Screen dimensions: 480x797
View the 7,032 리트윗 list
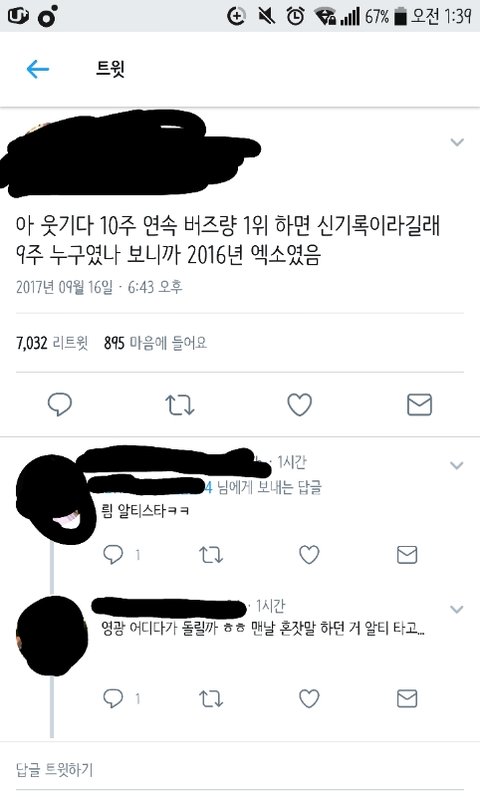pyautogui.click(x=52, y=343)
